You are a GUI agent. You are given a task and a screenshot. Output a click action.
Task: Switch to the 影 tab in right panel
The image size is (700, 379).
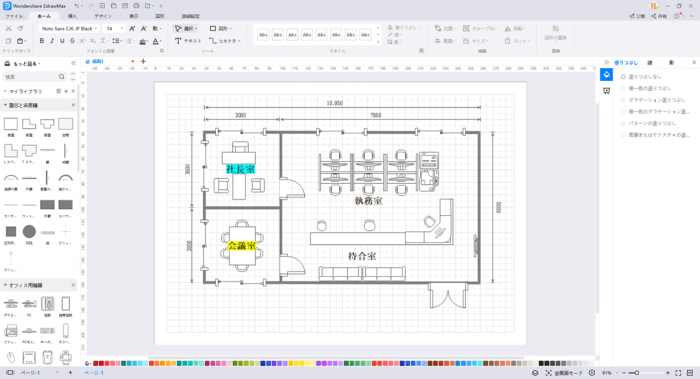(671, 63)
